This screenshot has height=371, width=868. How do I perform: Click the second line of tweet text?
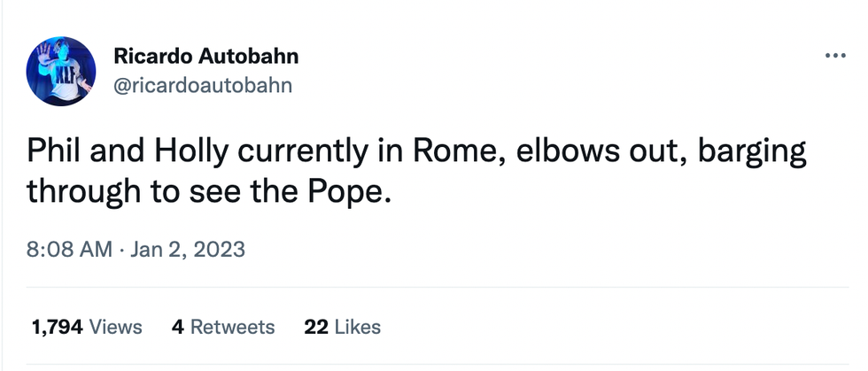tap(208, 190)
